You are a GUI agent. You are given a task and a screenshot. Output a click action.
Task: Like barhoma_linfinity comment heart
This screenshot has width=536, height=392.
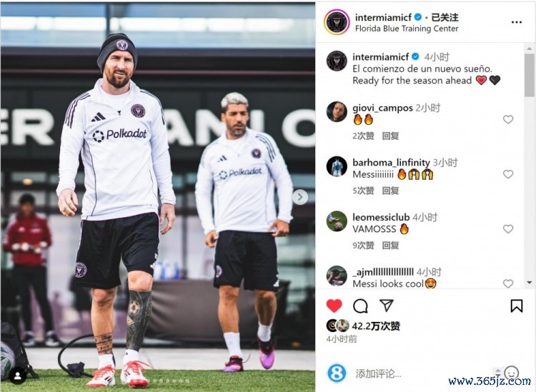pos(508,174)
